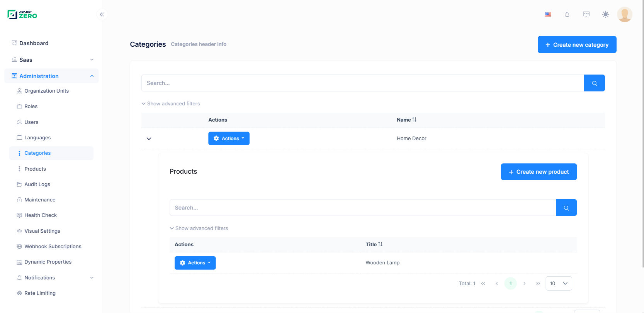Open Rate Limiting page

[40, 293]
